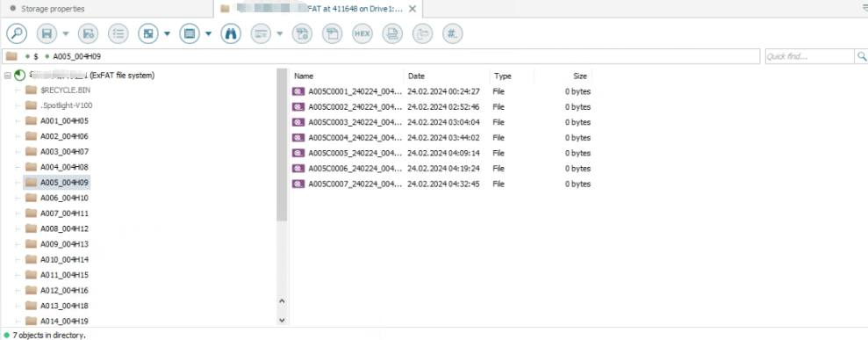Screen dimensions: 868x340
Task: Collapse the ExFAT file system root node
Action: pos(7,76)
